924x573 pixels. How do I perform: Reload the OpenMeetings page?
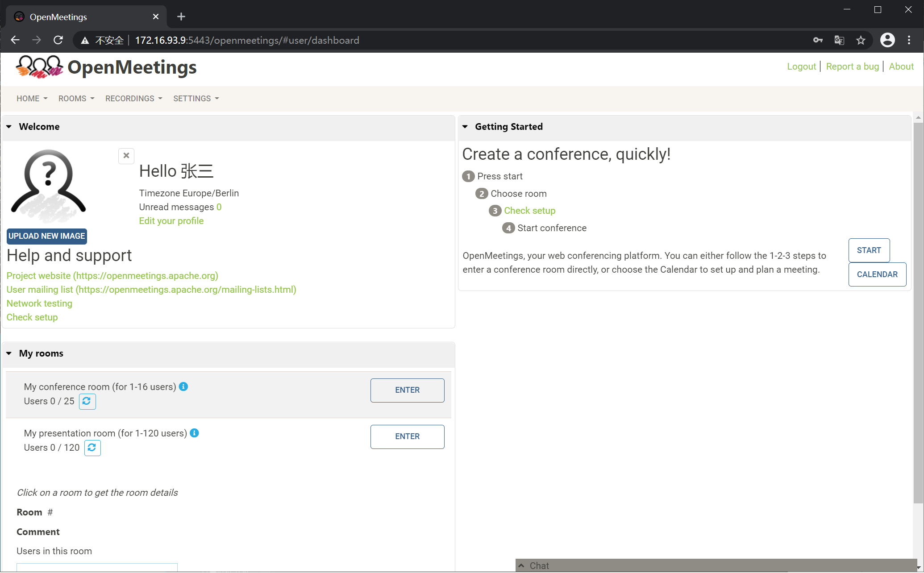58,41
